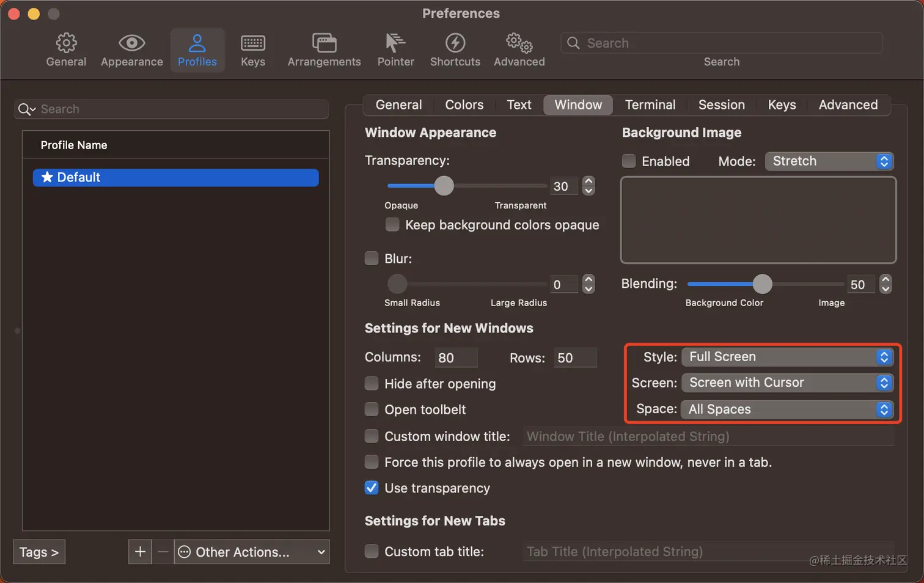Click the Transparency slider knob
This screenshot has height=583, width=924.
click(444, 186)
